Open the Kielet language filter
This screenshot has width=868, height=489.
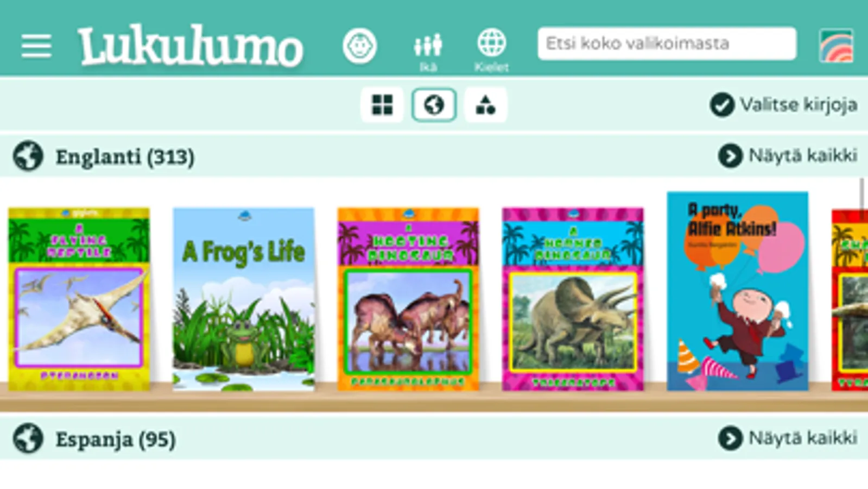[491, 51]
